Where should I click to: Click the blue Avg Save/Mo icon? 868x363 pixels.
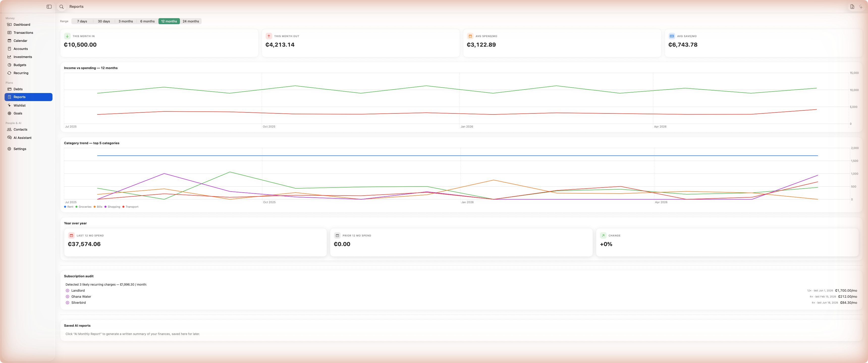(671, 36)
